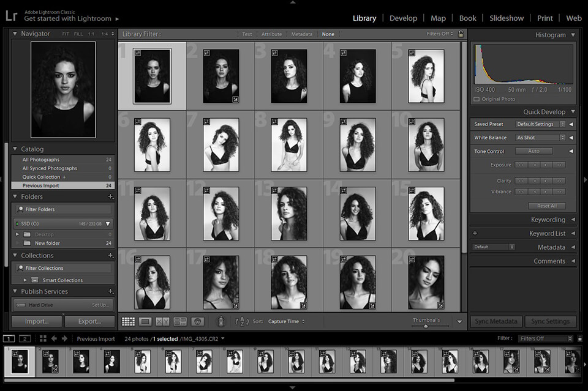Open Compare view using the XY icon
The image size is (588, 391).
pos(162,321)
